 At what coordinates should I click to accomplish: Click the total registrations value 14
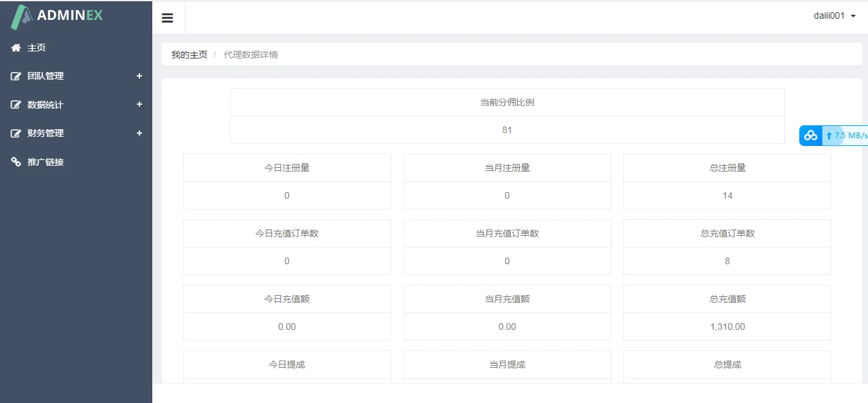pyautogui.click(x=727, y=195)
